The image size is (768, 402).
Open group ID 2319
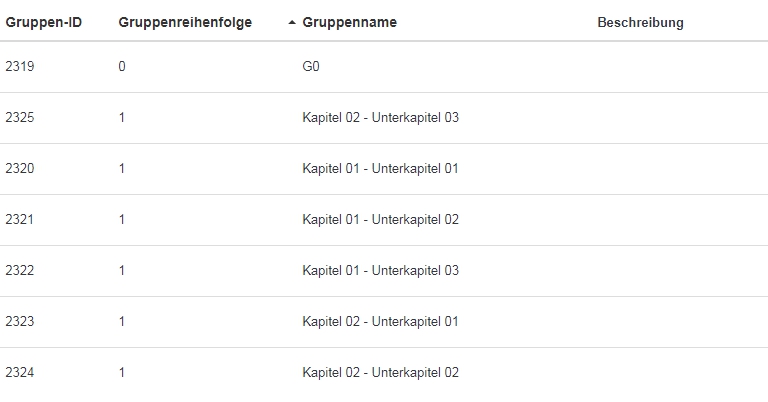[x=20, y=67]
